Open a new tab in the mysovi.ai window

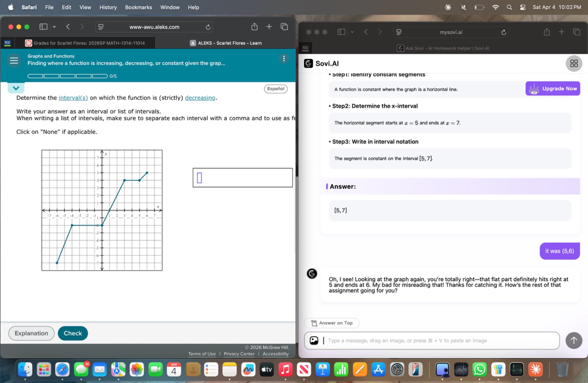[x=561, y=32]
